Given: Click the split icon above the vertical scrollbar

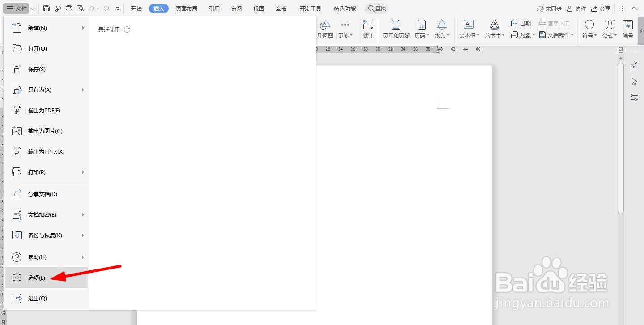Looking at the screenshot, I should pyautogui.click(x=621, y=50).
